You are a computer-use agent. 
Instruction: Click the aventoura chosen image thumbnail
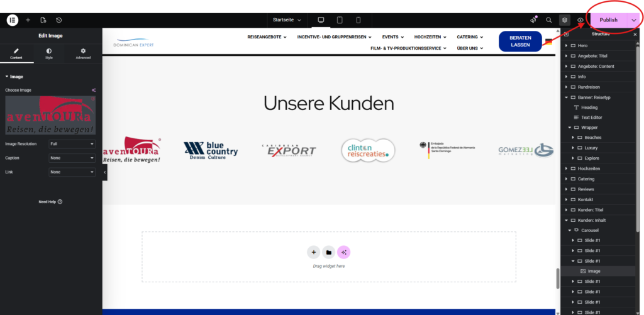pos(50,116)
